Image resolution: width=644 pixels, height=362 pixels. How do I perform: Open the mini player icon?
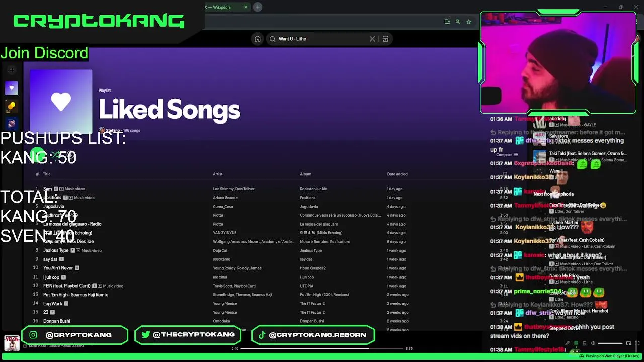(628, 343)
